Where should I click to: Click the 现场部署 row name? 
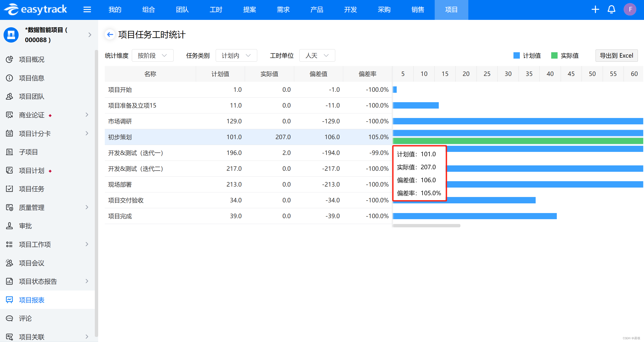click(120, 185)
